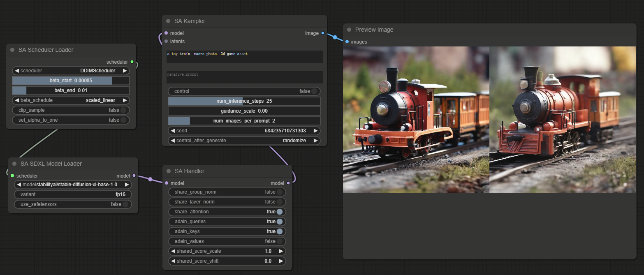Enable adain_values

[227, 241]
